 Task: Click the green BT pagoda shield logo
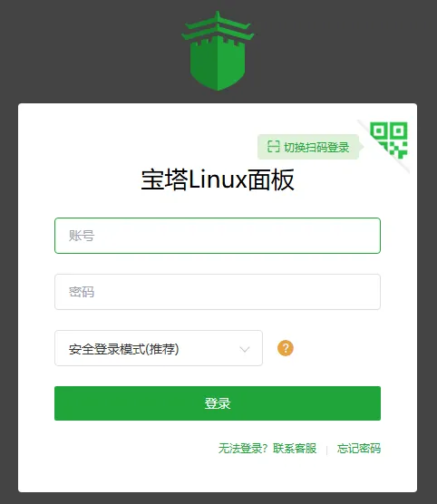218,51
